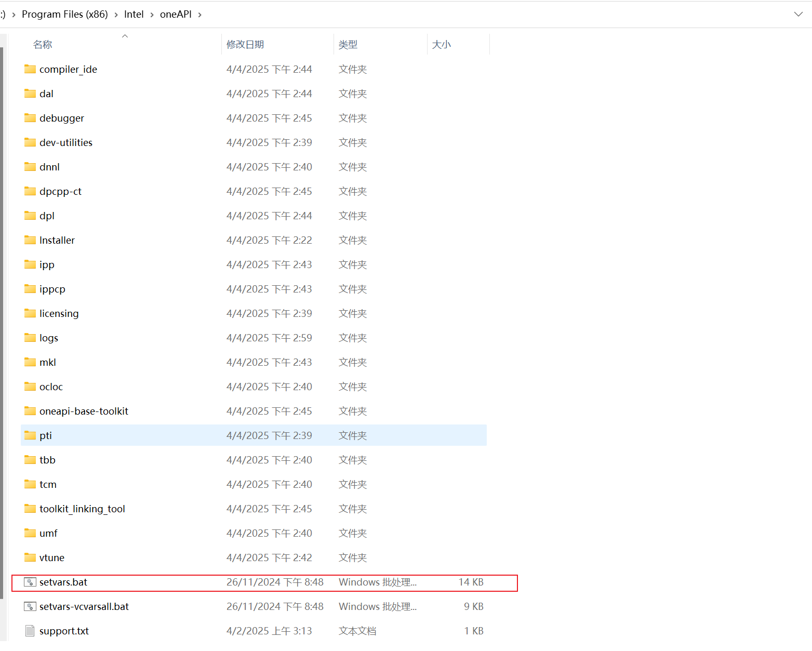The width and height of the screenshot is (812, 651).
Task: Click the setvars-vcvarsall.bat file name
Action: pos(84,606)
